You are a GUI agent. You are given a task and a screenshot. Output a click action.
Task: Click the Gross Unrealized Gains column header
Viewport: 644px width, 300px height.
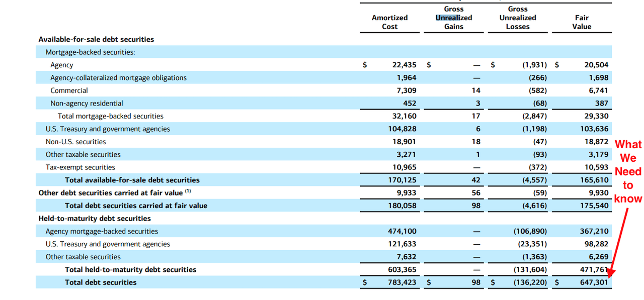click(x=453, y=18)
